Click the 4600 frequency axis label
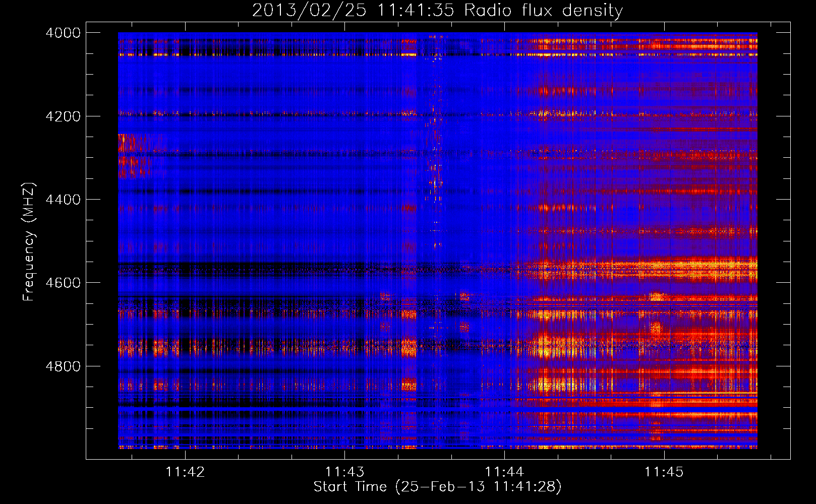This screenshot has width=816, height=504. 63,283
